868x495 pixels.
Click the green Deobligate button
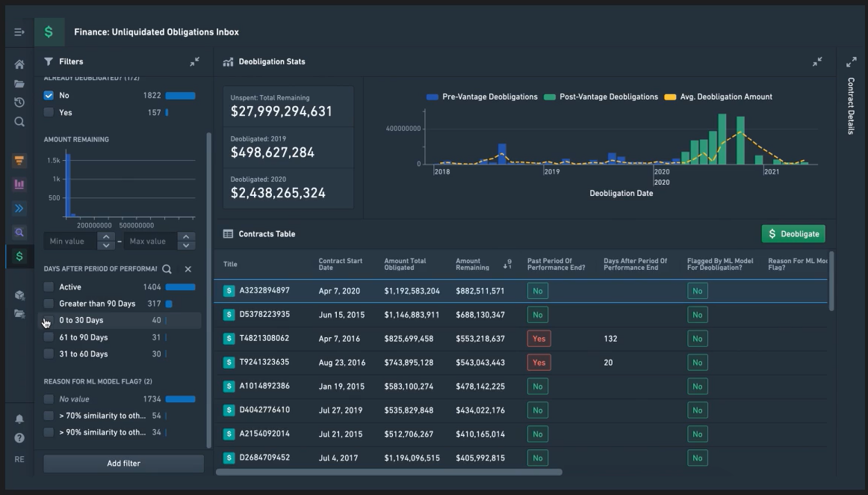click(x=793, y=234)
